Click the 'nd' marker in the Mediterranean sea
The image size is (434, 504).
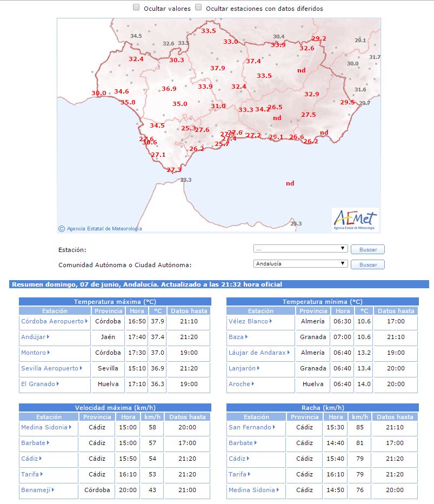tap(290, 183)
